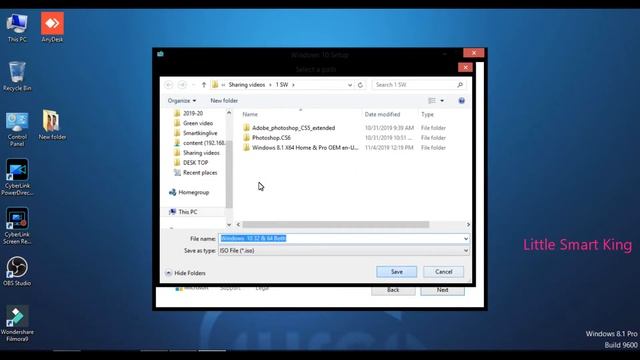Sort by the Type column header
Screen dimensions: 640x360
427,115
